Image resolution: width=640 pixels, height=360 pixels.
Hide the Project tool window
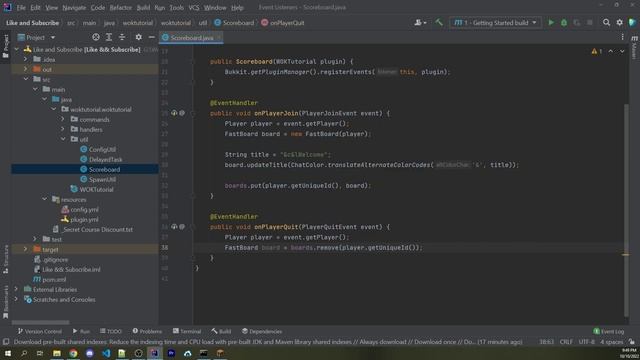(x=151, y=37)
